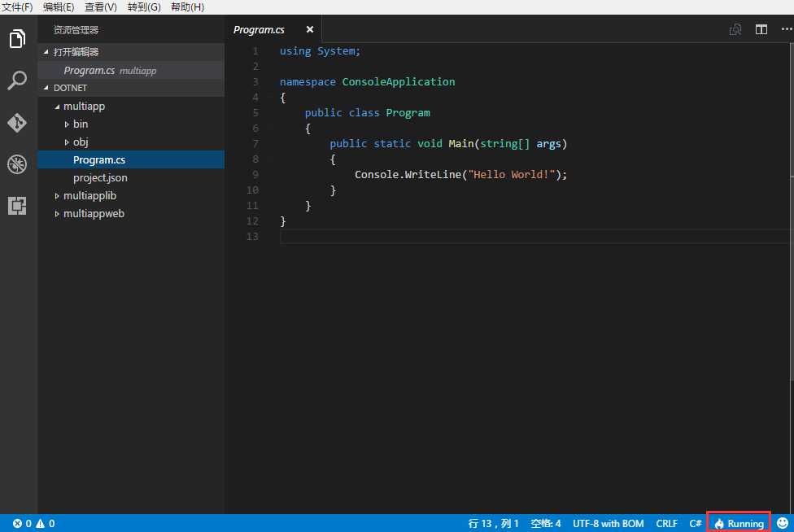Viewport: 794px width, 532px height.
Task: Click the ConsoleApplication namespace name
Action: 399,82
